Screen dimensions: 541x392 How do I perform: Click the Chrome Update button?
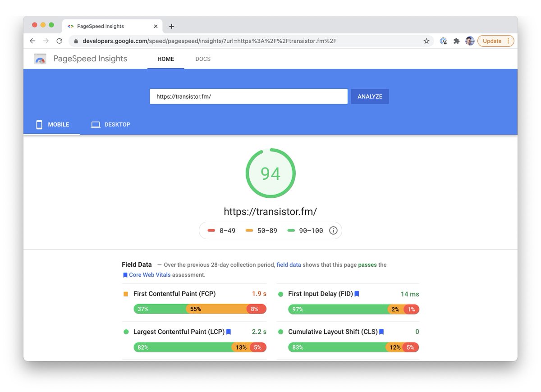tap(495, 41)
